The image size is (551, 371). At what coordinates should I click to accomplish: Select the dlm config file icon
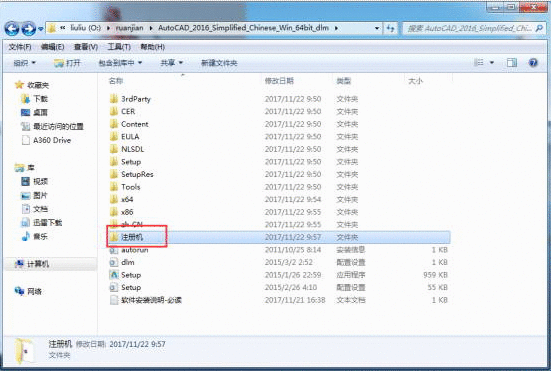114,262
